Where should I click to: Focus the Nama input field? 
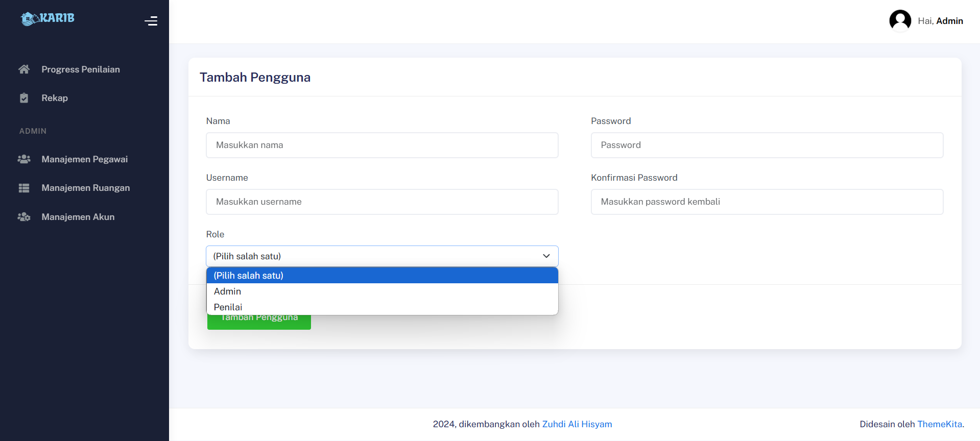(x=382, y=145)
